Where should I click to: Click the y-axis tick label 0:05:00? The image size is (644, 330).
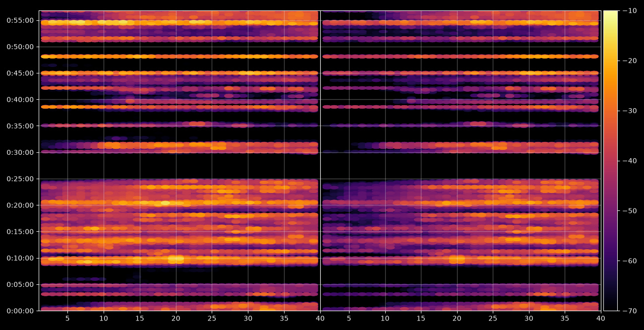pyautogui.click(x=20, y=285)
